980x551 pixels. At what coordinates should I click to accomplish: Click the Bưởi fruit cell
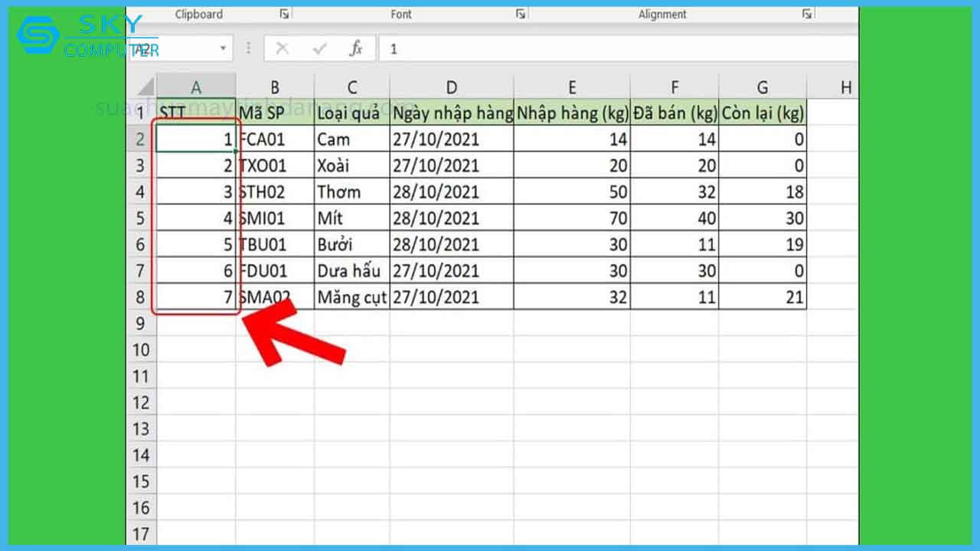[352, 245]
